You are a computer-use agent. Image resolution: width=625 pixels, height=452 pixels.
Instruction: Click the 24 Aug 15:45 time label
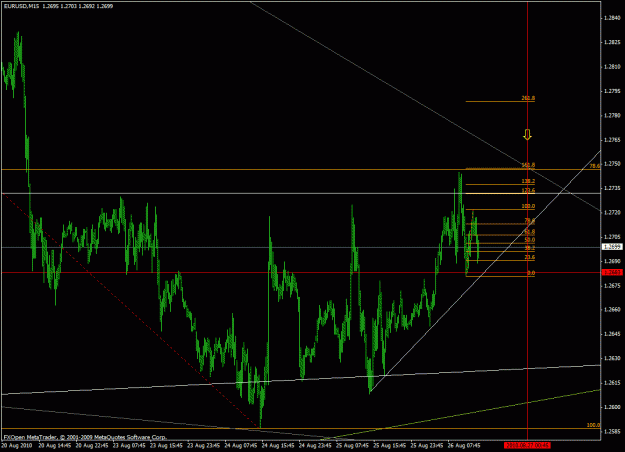pyautogui.click(x=278, y=445)
